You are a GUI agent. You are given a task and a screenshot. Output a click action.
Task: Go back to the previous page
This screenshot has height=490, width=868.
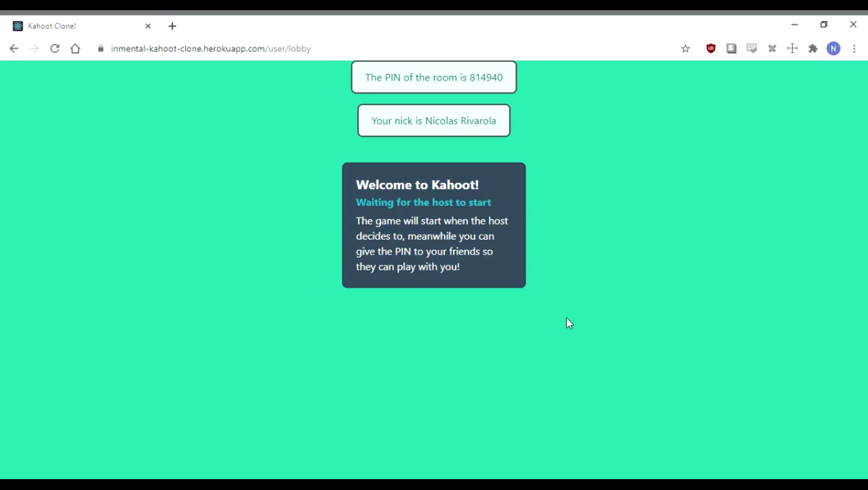(14, 48)
